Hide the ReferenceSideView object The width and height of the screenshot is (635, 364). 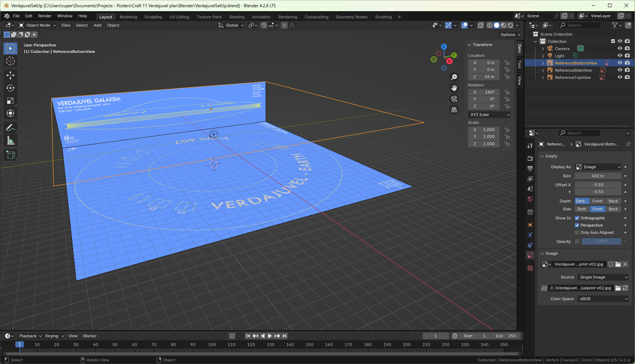click(620, 70)
